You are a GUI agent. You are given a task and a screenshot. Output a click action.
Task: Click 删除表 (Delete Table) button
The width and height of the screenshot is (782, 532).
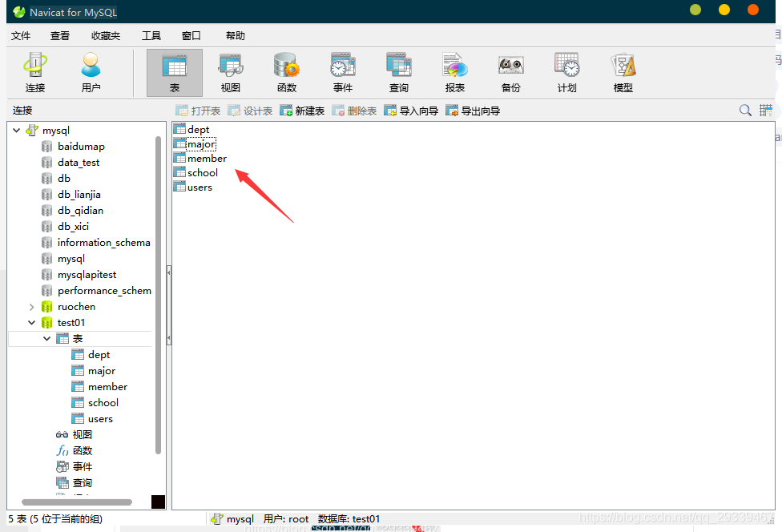(x=354, y=111)
